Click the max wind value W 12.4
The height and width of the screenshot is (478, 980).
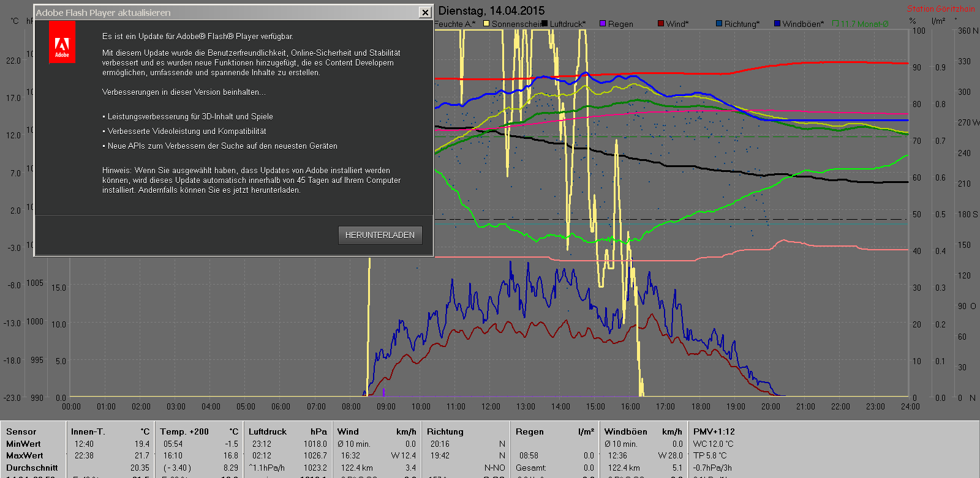pyautogui.click(x=404, y=455)
